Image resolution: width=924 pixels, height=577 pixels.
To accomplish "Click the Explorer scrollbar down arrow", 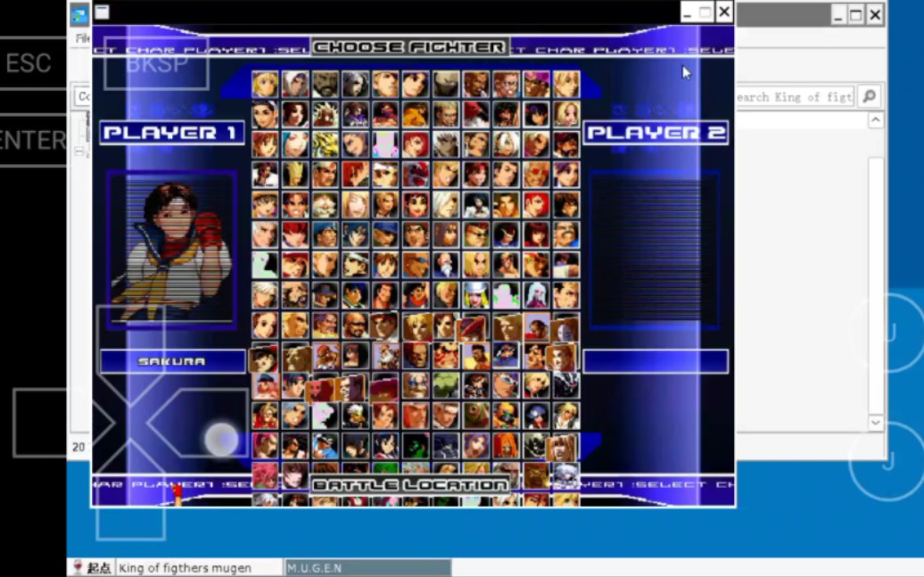I will pos(876,423).
